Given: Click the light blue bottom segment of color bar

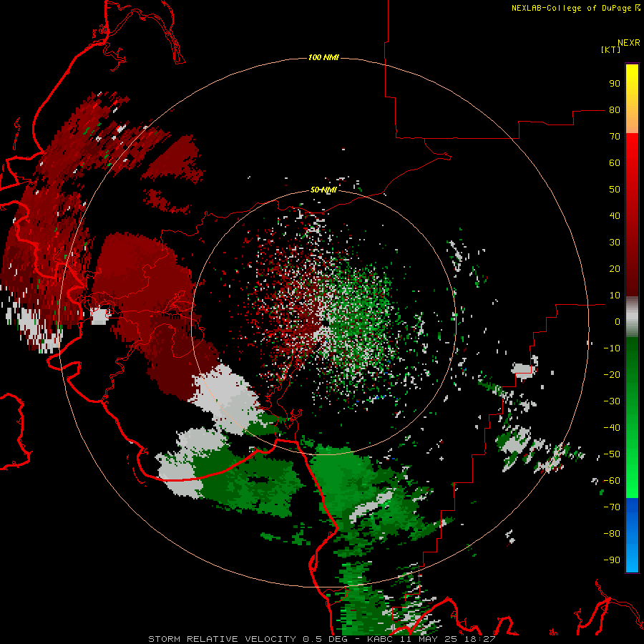Looking at the screenshot, I should 632,557.
